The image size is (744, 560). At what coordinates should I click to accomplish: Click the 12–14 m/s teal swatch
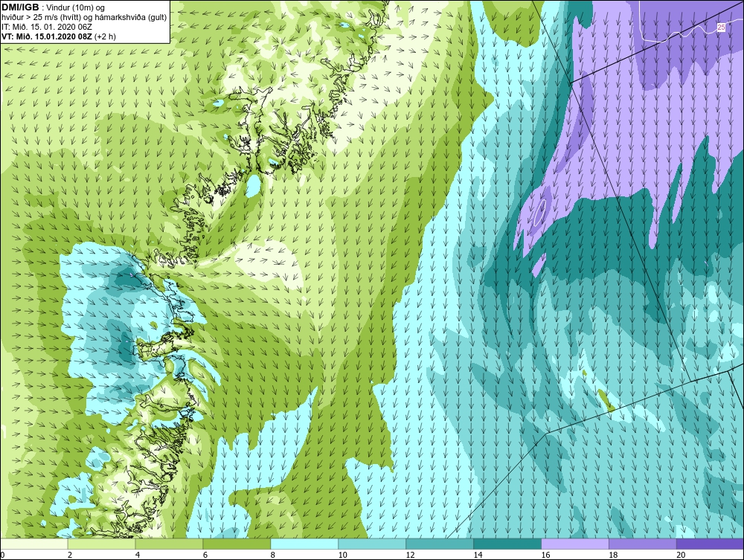440,544
